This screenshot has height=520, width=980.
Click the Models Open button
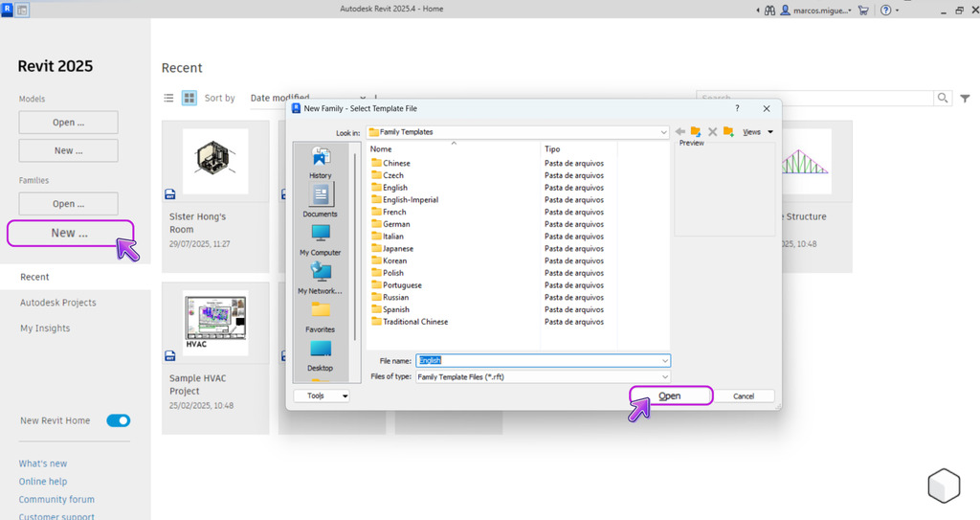click(68, 123)
